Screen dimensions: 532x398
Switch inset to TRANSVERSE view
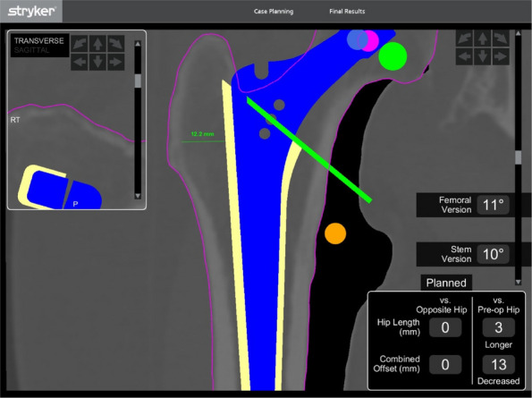click(39, 41)
